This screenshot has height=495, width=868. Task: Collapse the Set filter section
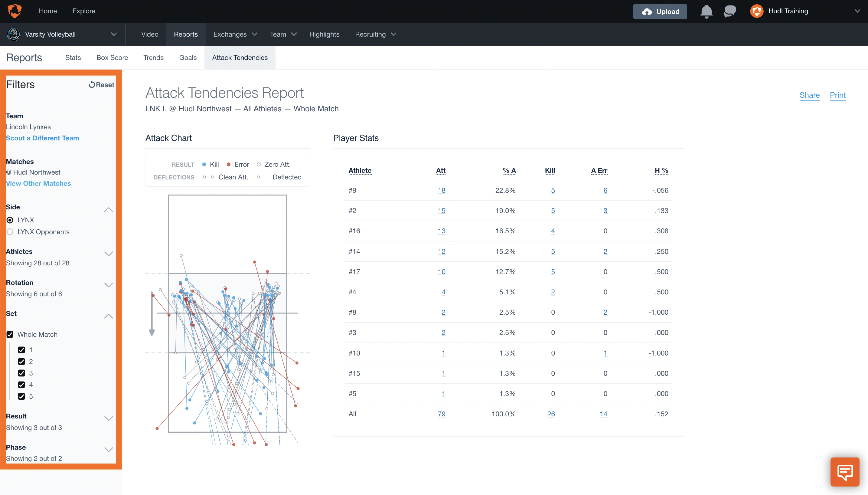click(x=108, y=316)
